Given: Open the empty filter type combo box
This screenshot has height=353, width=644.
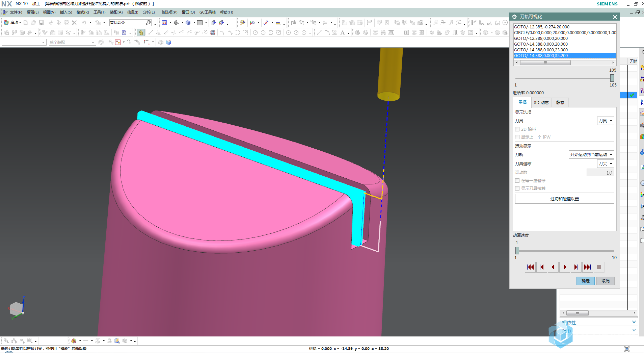Looking at the screenshot, I should tap(24, 42).
